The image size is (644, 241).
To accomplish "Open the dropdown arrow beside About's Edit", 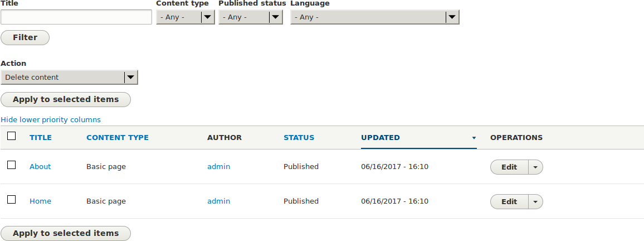I will 535,167.
